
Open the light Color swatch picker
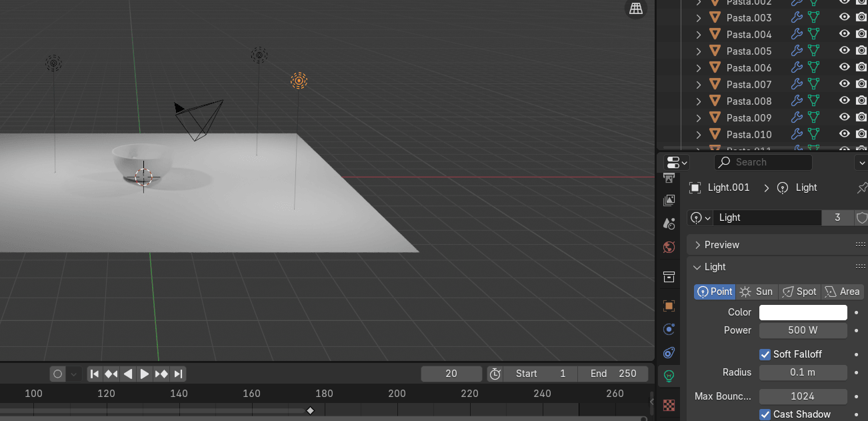pyautogui.click(x=803, y=312)
